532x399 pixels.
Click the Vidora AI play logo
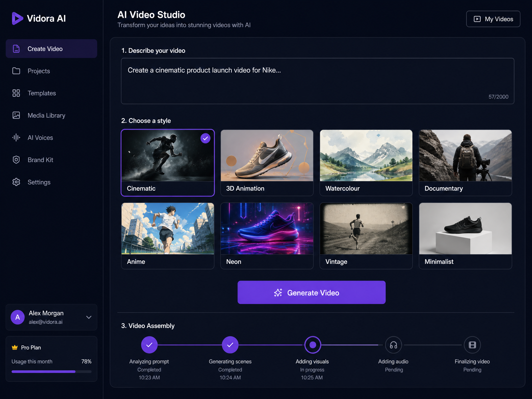[17, 18]
